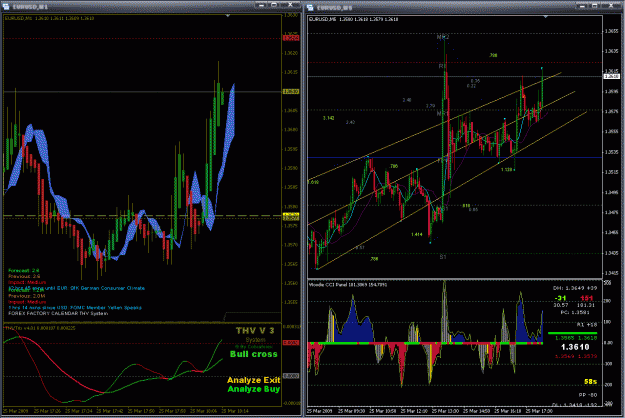
Task: Click the red '151' CCI value
Action: [586, 298]
